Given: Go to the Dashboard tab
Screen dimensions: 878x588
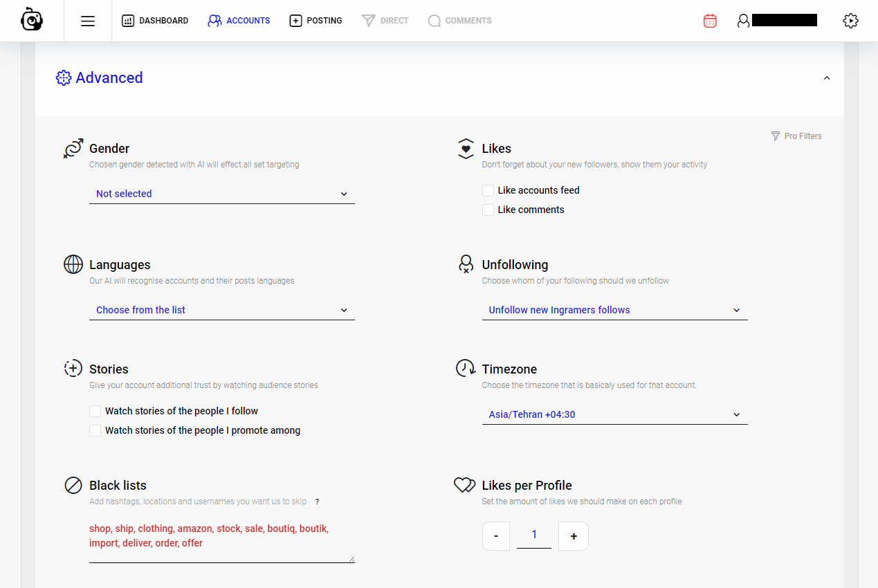Looking at the screenshot, I should (155, 21).
